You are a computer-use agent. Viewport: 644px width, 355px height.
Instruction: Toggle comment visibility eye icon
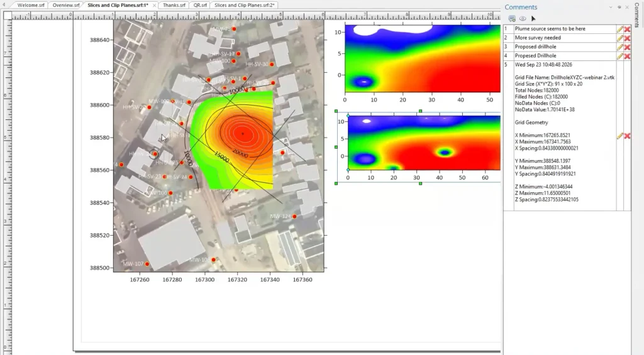[x=523, y=18]
